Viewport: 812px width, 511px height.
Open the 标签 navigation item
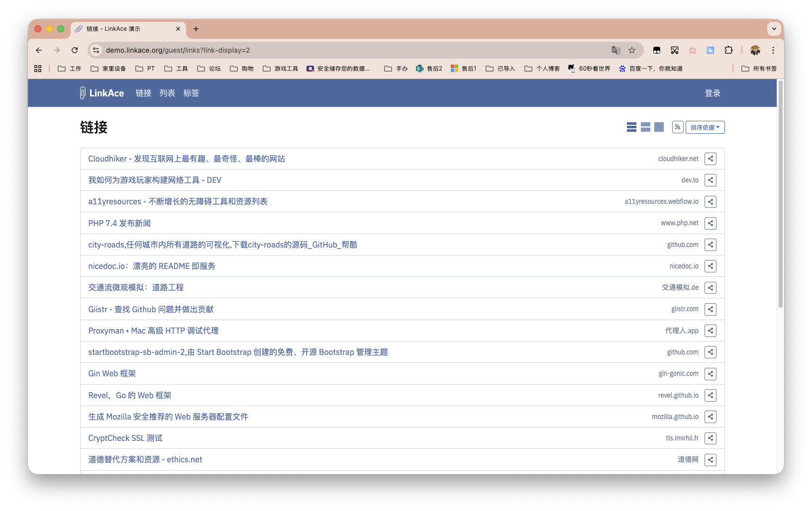(x=191, y=93)
